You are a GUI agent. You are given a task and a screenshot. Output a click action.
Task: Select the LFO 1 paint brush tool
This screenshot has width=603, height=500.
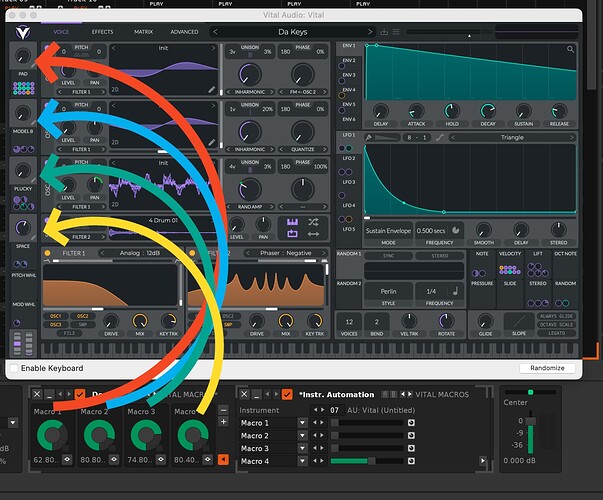tap(368, 138)
